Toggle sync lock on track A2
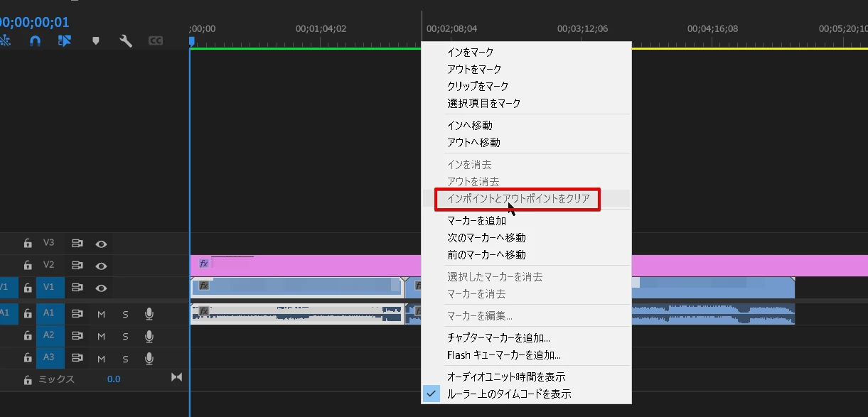This screenshot has height=417, width=868. (77, 336)
